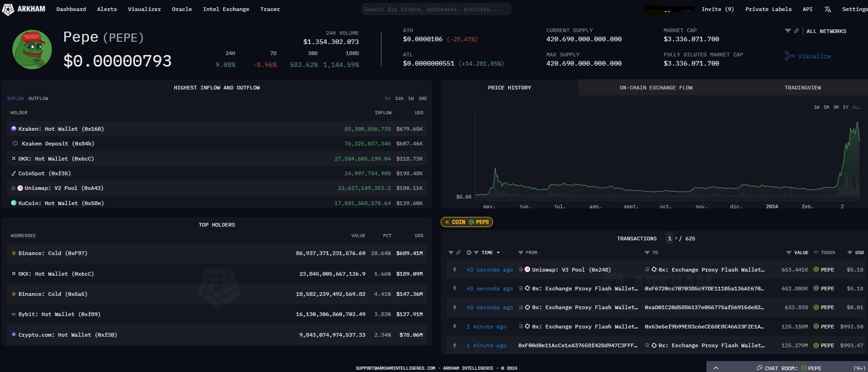The width and height of the screenshot is (868, 372).
Task: Select the Price History tab
Action: (510, 88)
